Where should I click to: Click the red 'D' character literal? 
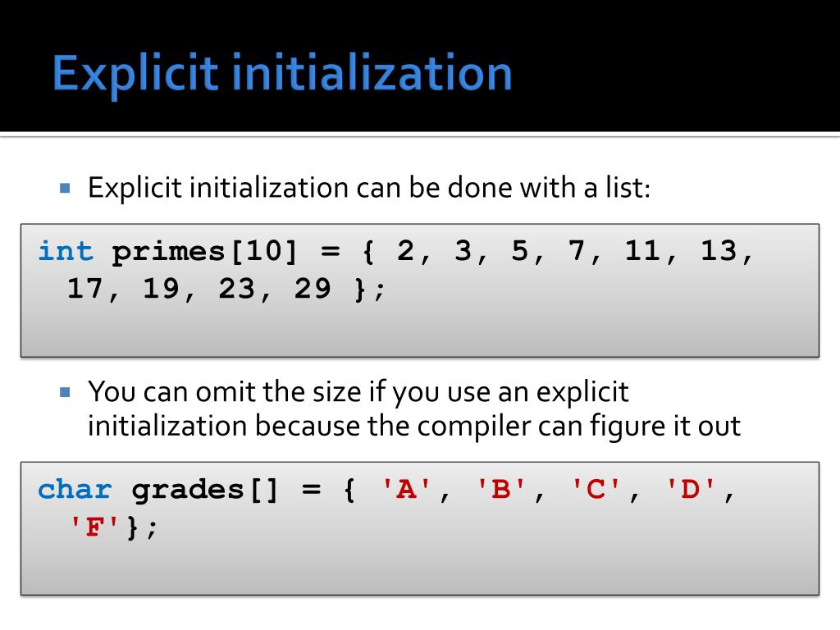(691, 489)
